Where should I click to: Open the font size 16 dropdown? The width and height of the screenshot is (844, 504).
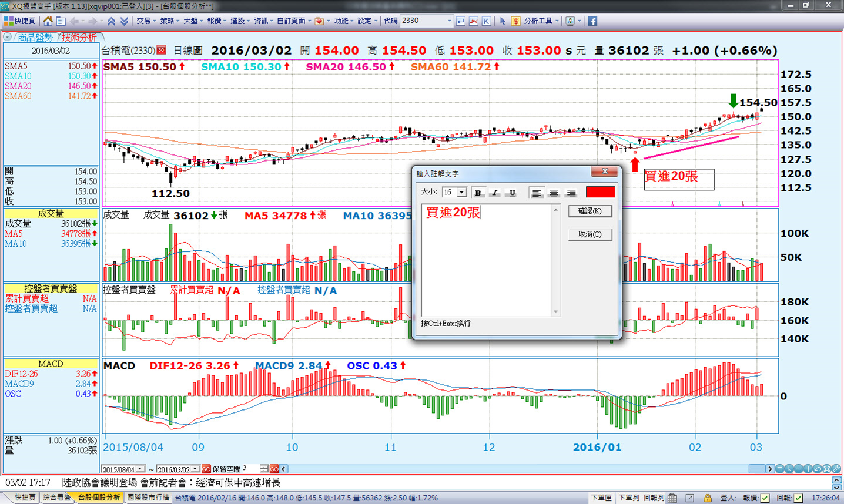point(462,193)
